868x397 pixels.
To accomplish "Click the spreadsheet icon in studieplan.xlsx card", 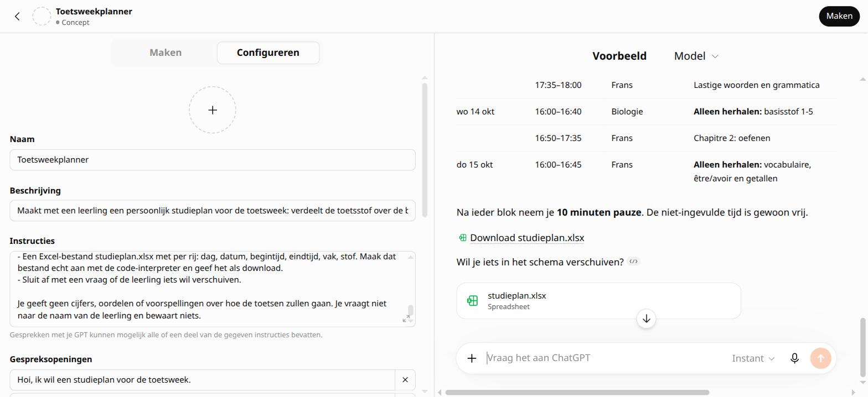I will click(472, 301).
